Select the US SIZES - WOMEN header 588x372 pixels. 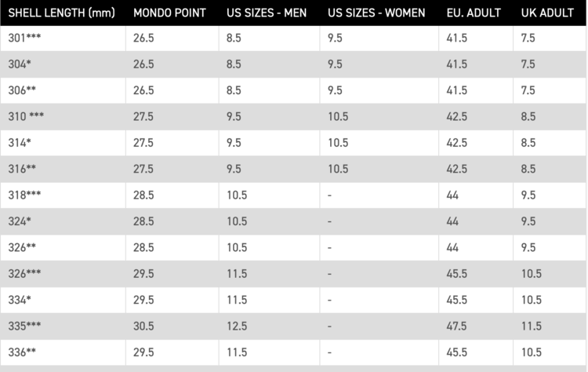point(376,13)
